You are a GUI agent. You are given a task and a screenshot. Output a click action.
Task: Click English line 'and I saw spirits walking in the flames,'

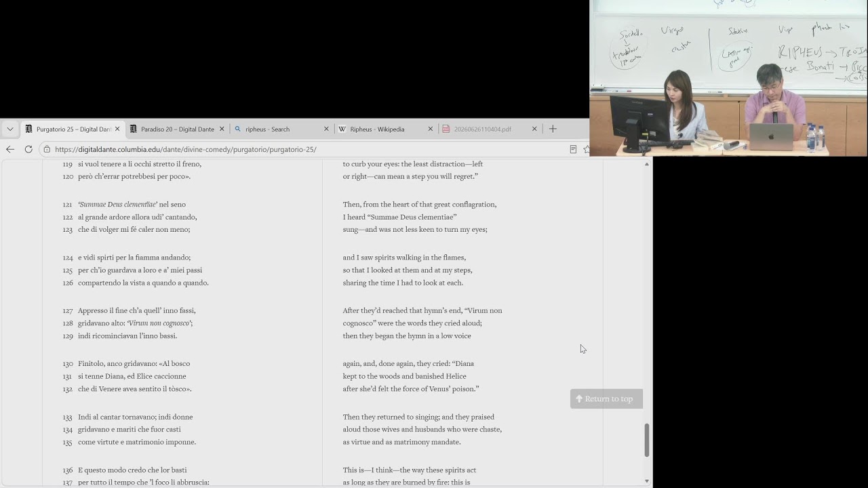click(x=404, y=258)
